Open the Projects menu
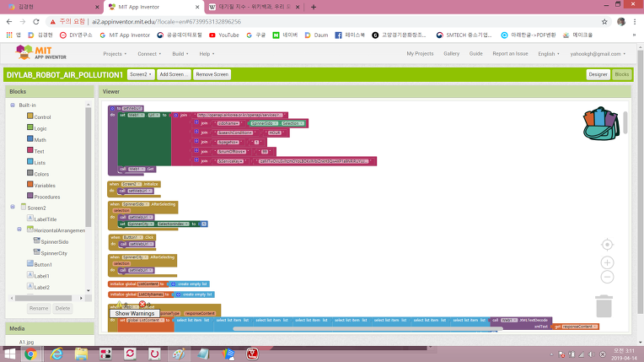The image size is (644, 362). [x=115, y=54]
